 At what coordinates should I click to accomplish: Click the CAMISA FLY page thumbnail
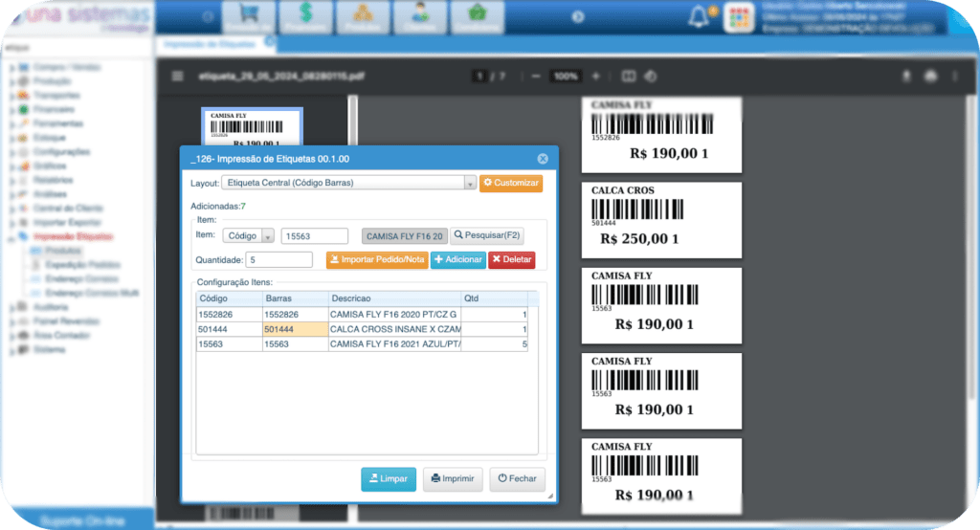click(x=254, y=129)
